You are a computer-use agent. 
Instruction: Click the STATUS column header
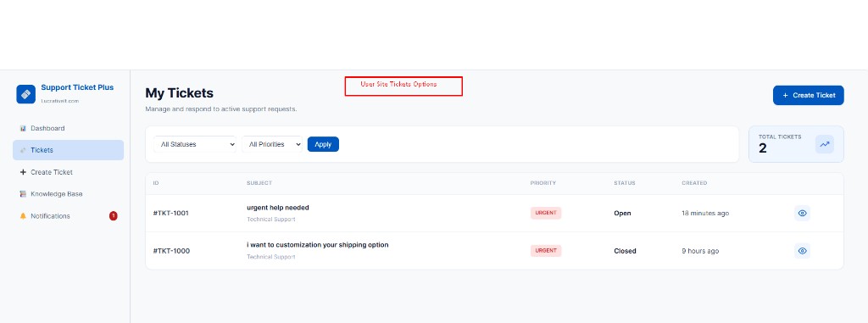[625, 183]
